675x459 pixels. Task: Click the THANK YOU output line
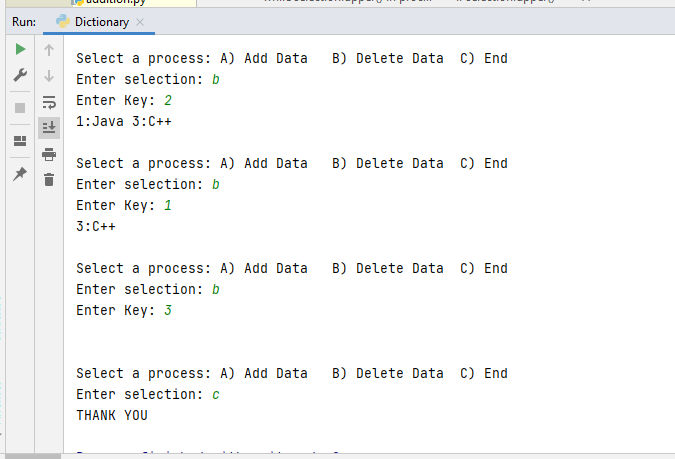[x=112, y=415]
